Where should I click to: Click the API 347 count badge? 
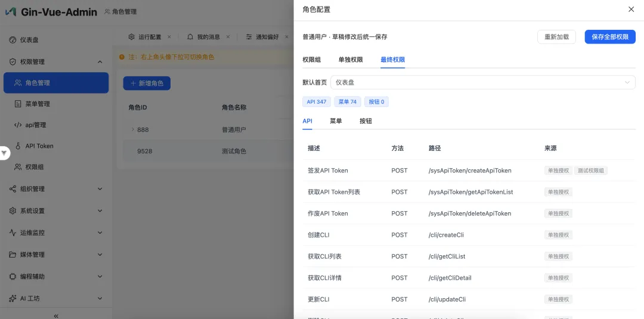[317, 102]
